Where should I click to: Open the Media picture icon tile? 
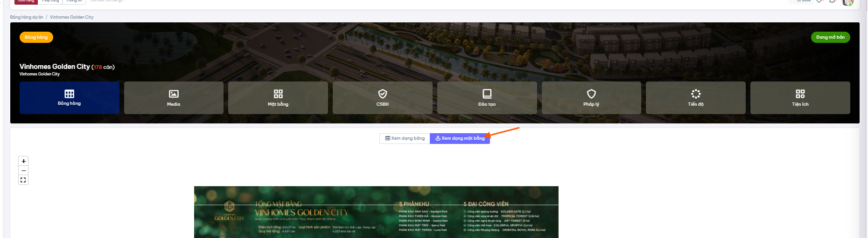tap(174, 98)
